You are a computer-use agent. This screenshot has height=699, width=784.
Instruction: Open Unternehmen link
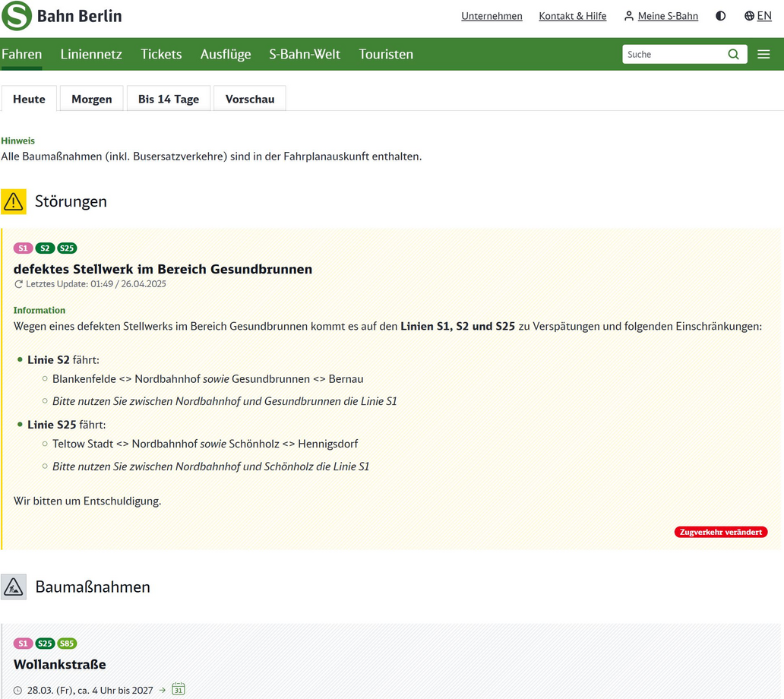click(492, 16)
